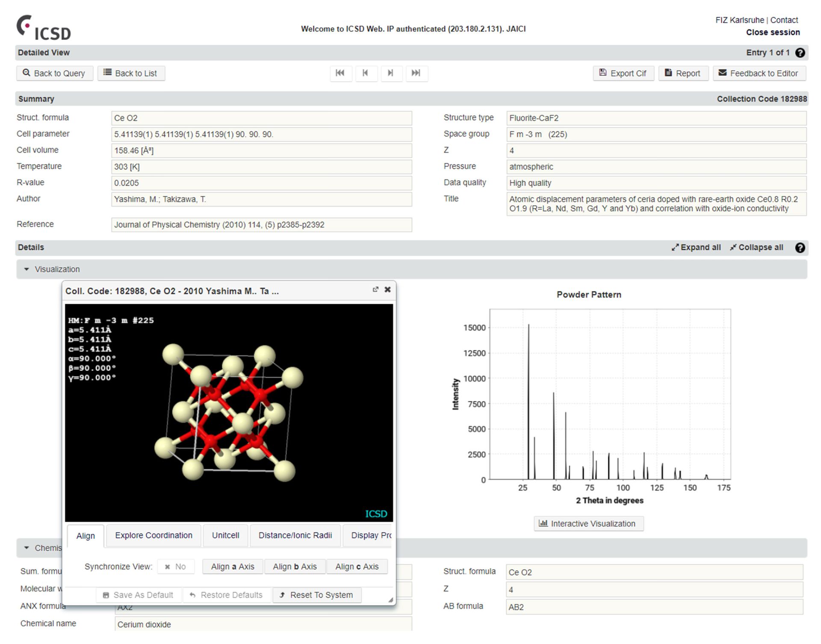Align structure along c Axis
Image resolution: width=821 pixels, height=644 pixels.
[357, 567]
